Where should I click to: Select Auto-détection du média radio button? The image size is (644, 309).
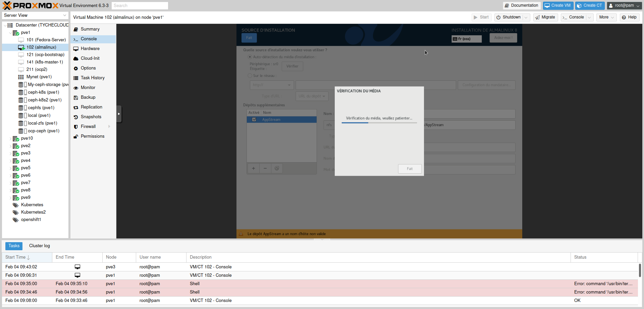coord(250,57)
